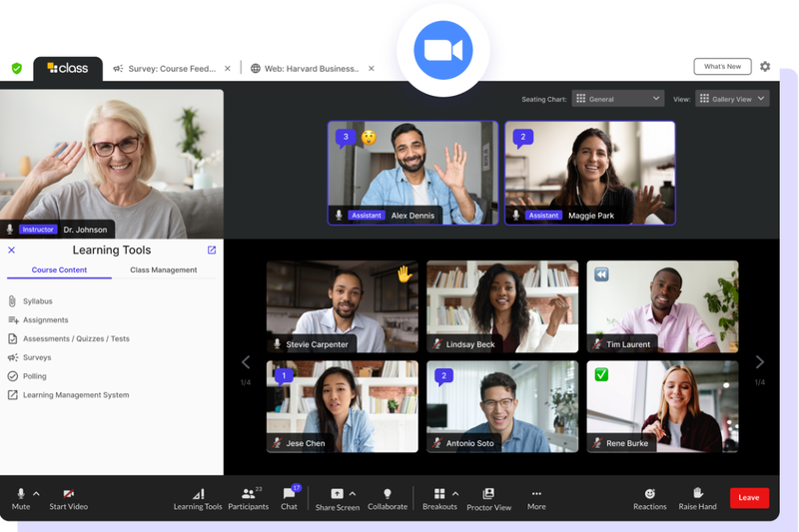799x532 pixels.
Task: Toggle Start Video camera button
Action: click(68, 499)
